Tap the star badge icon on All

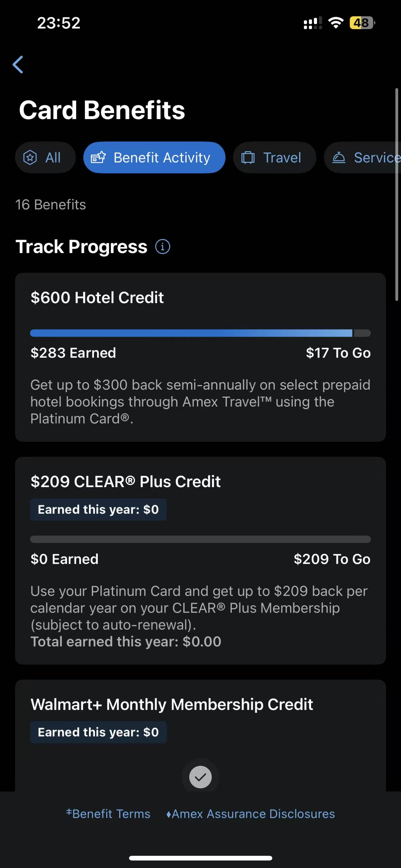pyautogui.click(x=30, y=157)
